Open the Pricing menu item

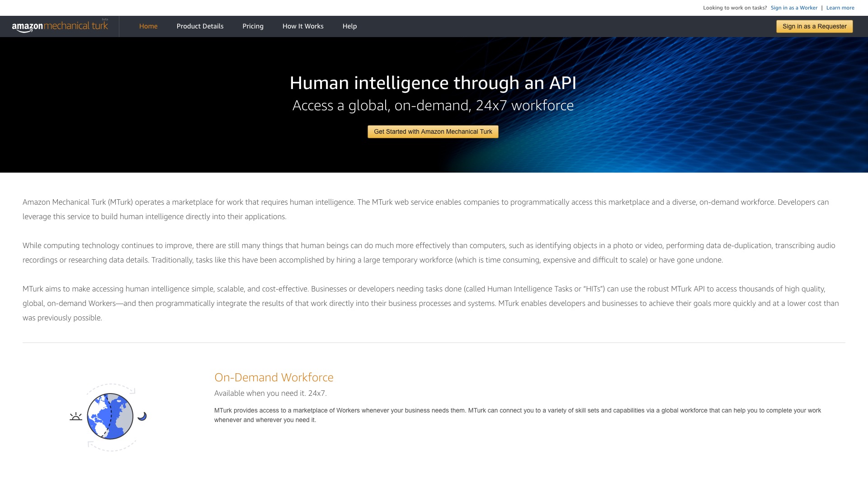pyautogui.click(x=253, y=26)
